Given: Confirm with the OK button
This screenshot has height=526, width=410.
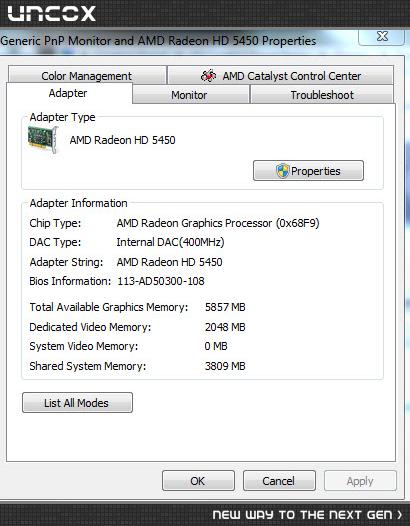Looking at the screenshot, I should point(198,481).
